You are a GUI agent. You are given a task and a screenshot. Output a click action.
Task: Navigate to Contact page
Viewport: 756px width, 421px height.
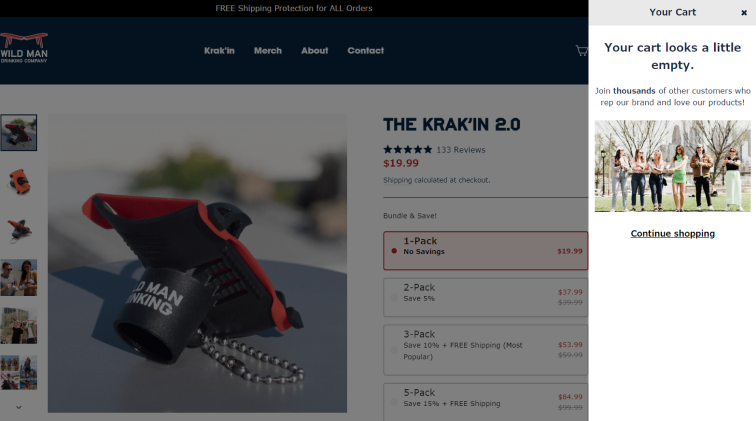(365, 51)
